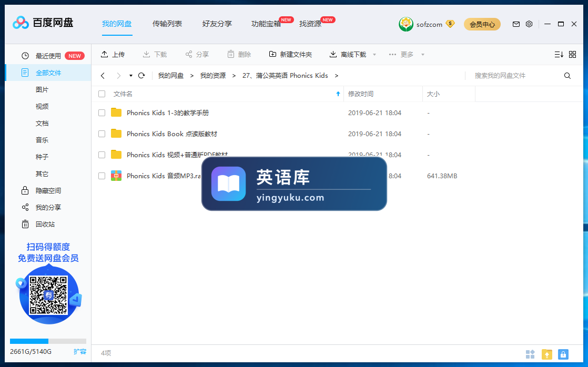Image resolution: width=588 pixels, height=367 pixels.
Task: Click the QR code image
Action: 48,295
